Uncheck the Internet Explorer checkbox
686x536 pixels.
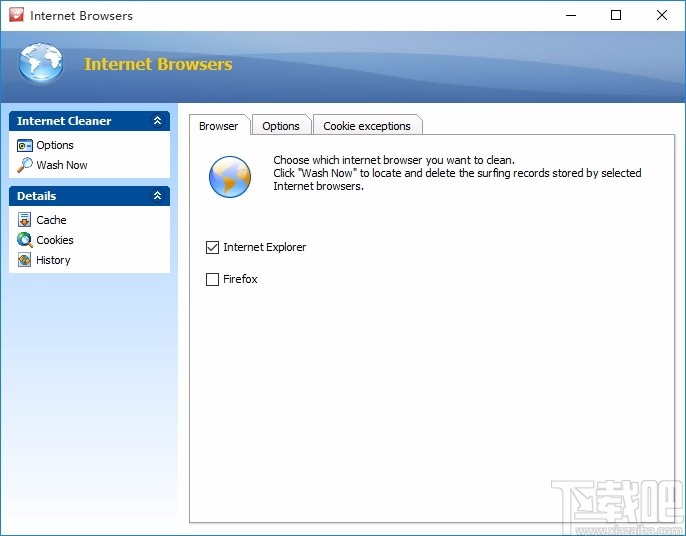[x=212, y=247]
